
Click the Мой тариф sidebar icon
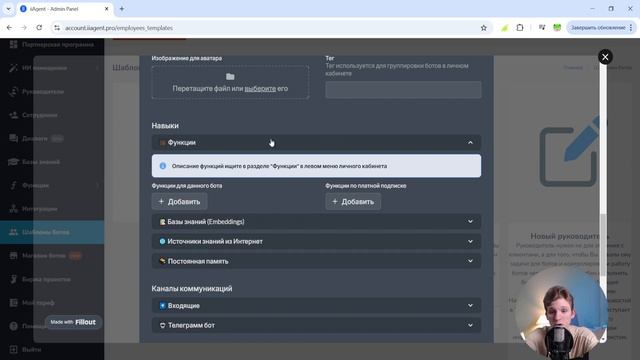pos(13,302)
